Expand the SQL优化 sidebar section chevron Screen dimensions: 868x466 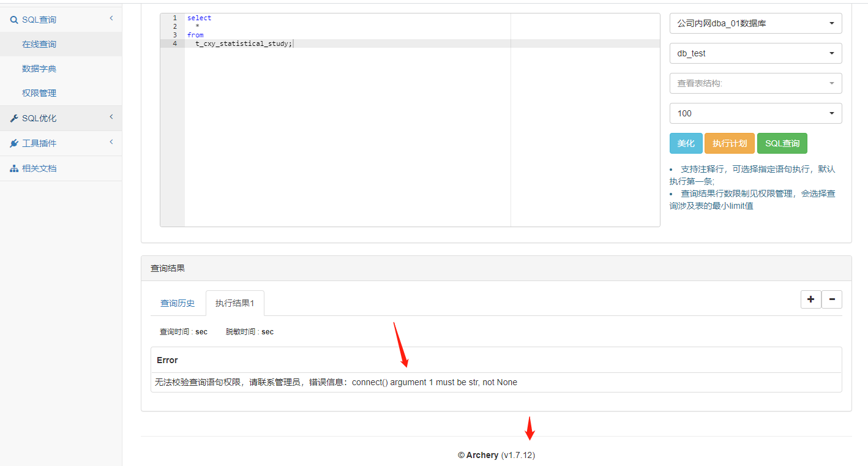[111, 117]
